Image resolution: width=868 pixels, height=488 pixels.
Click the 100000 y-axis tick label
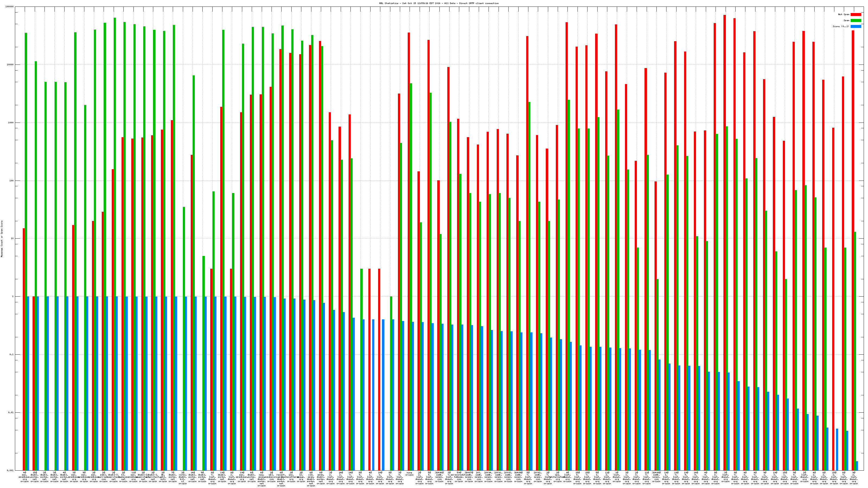click(10, 7)
